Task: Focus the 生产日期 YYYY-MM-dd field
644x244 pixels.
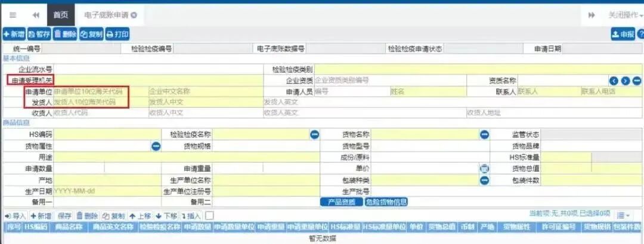Action: click(107, 192)
